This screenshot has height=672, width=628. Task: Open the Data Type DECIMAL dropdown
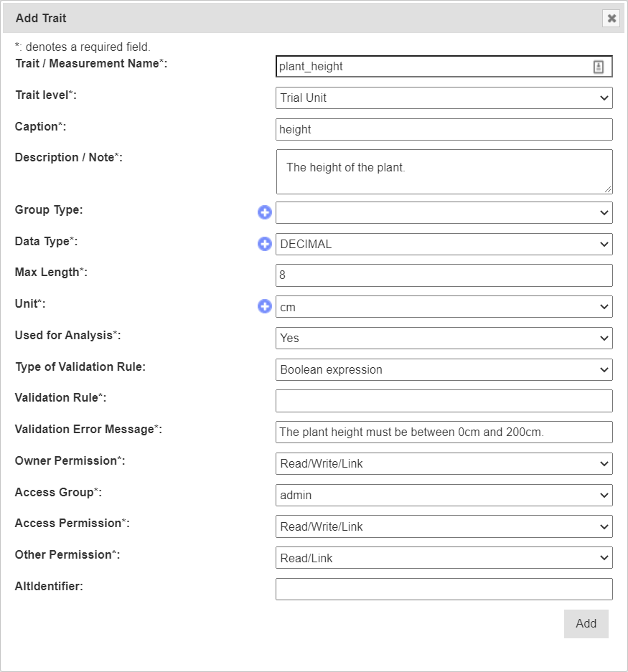coord(444,244)
